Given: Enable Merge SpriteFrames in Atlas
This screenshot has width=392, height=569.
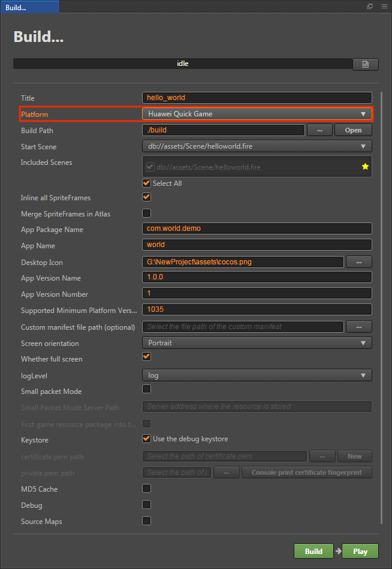Looking at the screenshot, I should (x=146, y=213).
